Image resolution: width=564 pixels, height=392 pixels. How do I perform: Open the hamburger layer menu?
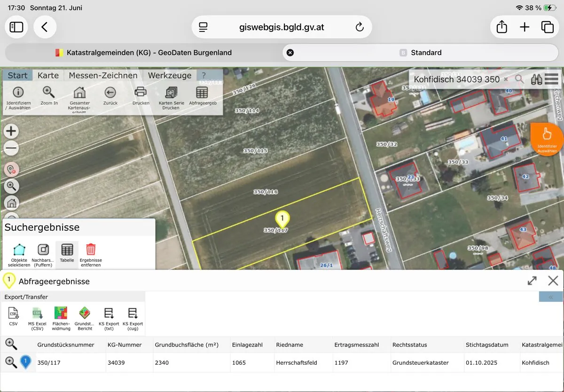[551, 79]
